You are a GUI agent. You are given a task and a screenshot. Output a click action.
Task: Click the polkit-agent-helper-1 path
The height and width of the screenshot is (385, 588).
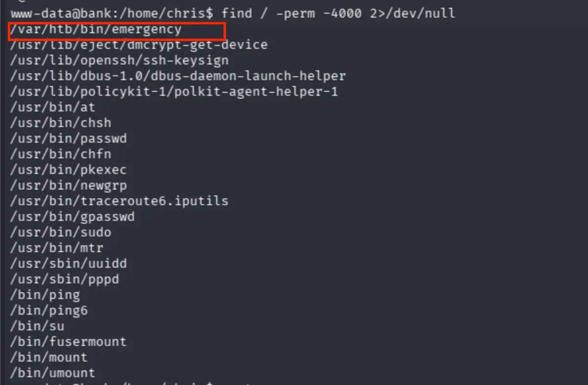[174, 91]
